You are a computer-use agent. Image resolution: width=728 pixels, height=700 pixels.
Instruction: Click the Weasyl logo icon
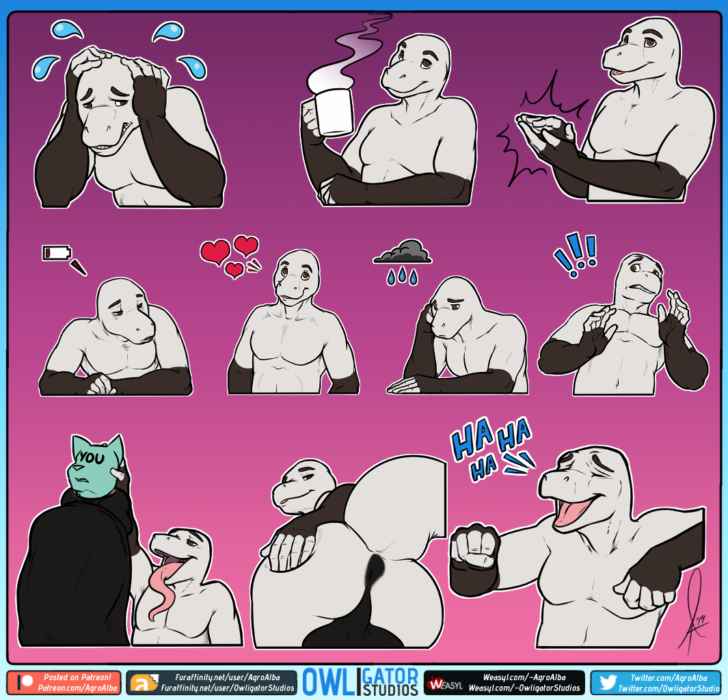pyautogui.click(x=445, y=684)
